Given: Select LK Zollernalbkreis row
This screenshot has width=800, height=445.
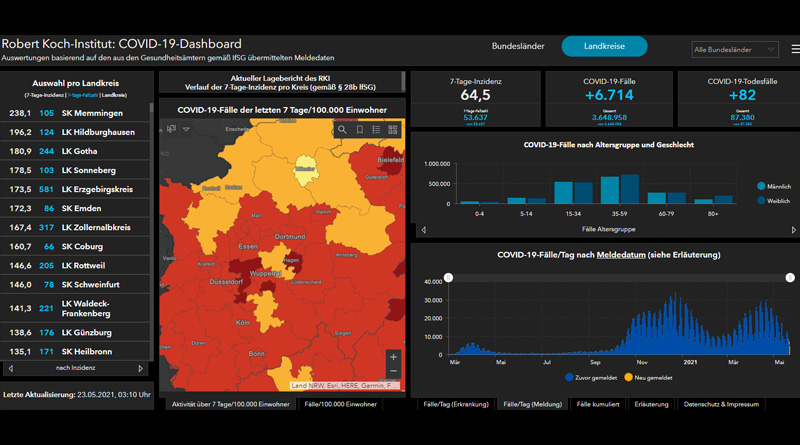Looking at the screenshot, I should pyautogui.click(x=75, y=227).
